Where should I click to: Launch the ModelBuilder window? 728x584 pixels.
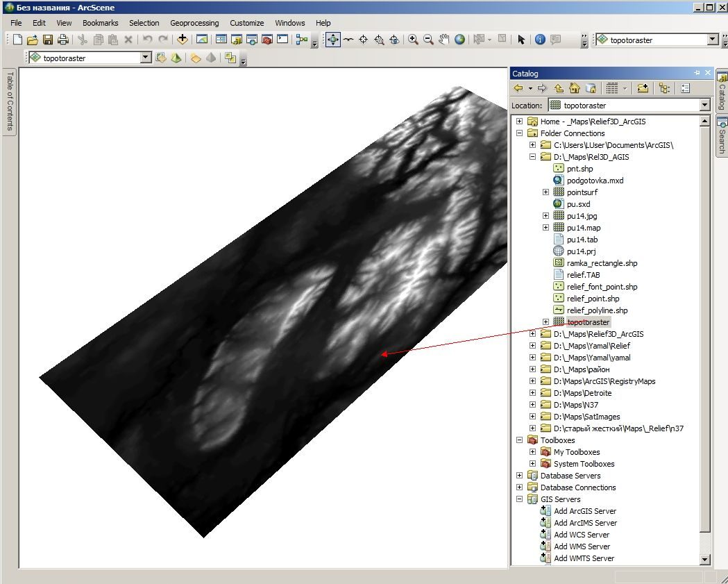(x=302, y=40)
